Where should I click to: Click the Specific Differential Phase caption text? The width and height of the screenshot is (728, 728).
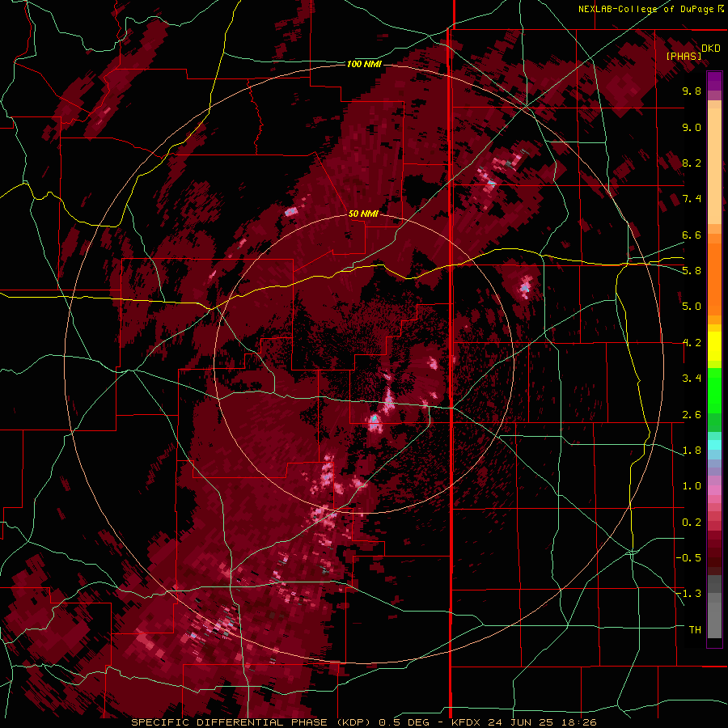pyautogui.click(x=363, y=722)
